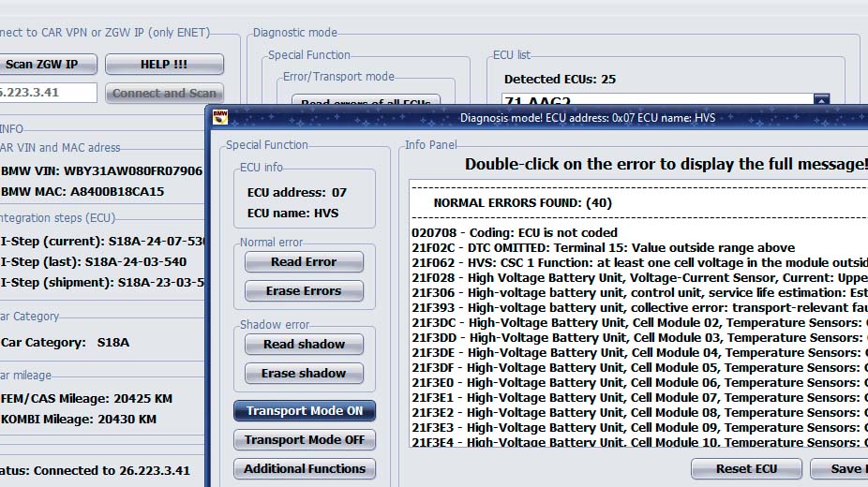Select error 21F062 HVS CSC 1 Function
This screenshot has height=487, width=868.
pyautogui.click(x=639, y=262)
